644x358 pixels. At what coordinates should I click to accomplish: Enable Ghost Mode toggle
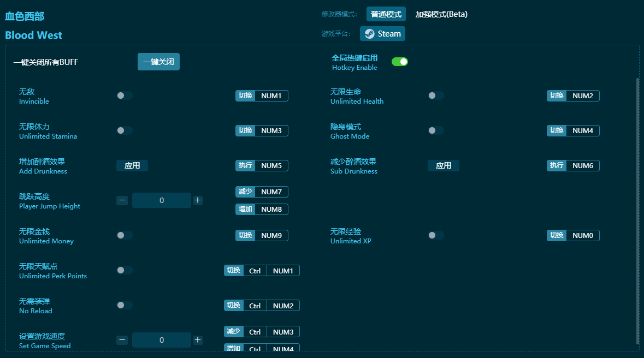pyautogui.click(x=435, y=130)
